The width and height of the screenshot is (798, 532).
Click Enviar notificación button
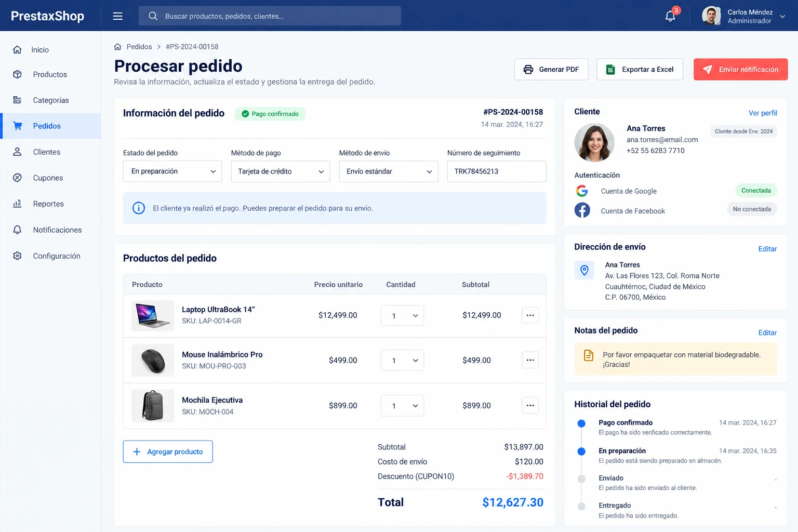coord(741,69)
